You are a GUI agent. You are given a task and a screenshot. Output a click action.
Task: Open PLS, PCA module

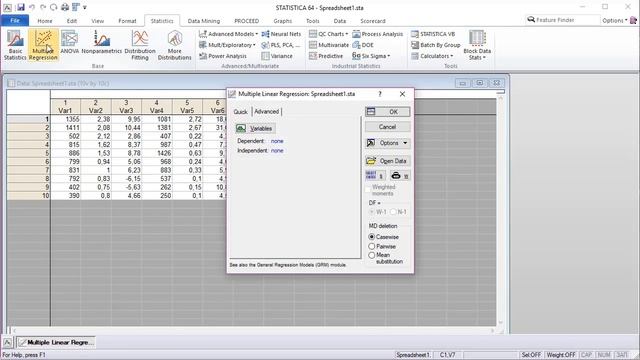(281, 45)
